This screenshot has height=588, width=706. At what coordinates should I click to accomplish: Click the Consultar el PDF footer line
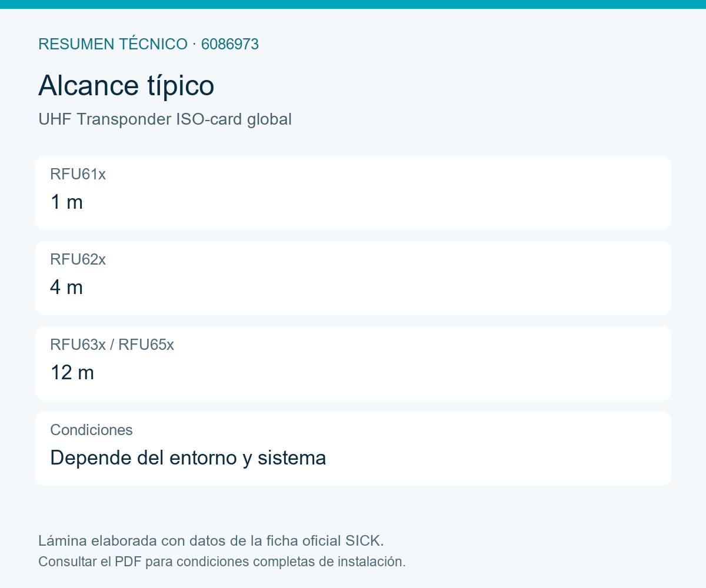click(222, 562)
